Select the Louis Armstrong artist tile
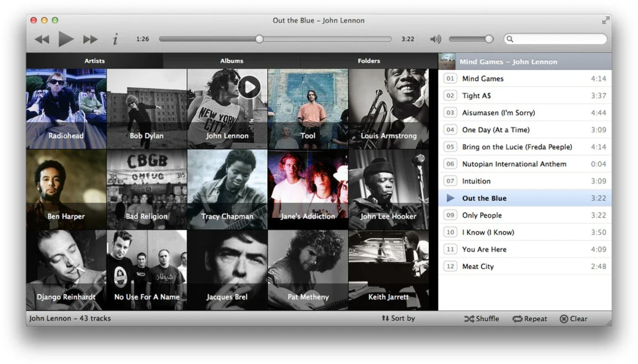 pos(388,109)
